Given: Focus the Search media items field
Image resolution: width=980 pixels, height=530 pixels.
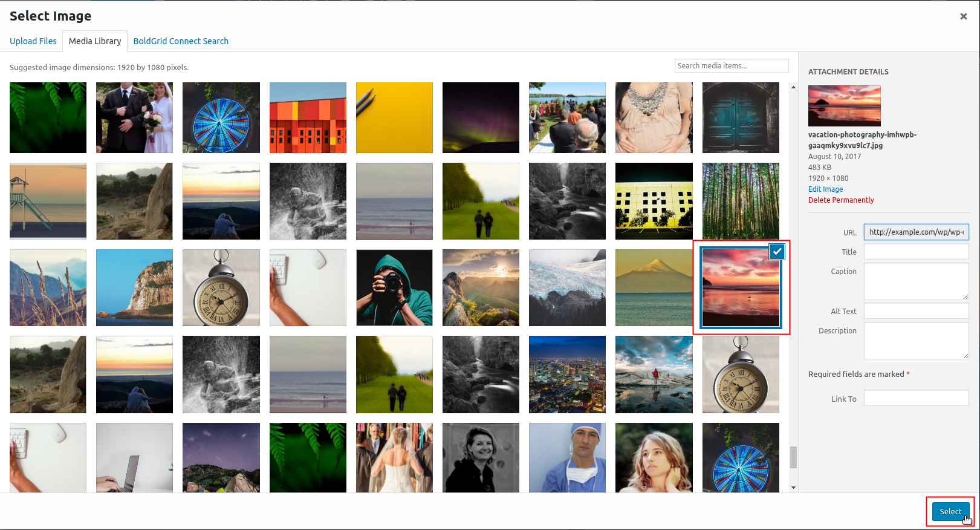Looking at the screenshot, I should click(731, 66).
